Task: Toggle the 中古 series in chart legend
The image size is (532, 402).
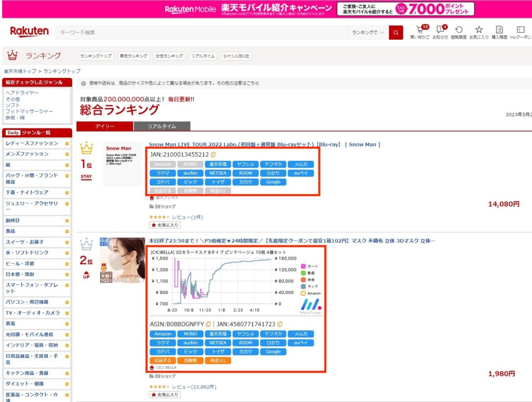Action: (308, 280)
